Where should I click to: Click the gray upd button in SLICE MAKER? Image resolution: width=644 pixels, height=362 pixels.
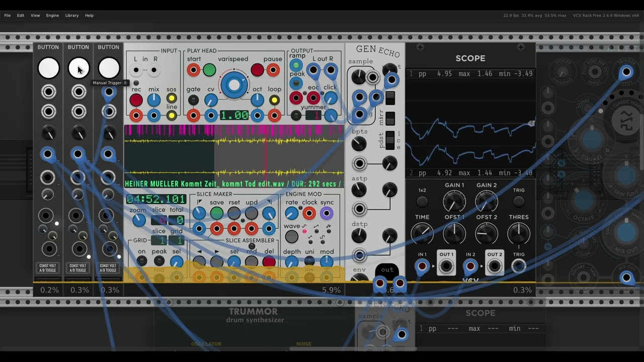(252, 213)
